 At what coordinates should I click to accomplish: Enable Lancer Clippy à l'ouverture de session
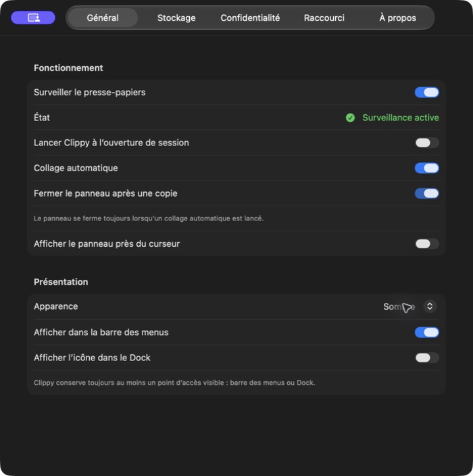pos(426,143)
